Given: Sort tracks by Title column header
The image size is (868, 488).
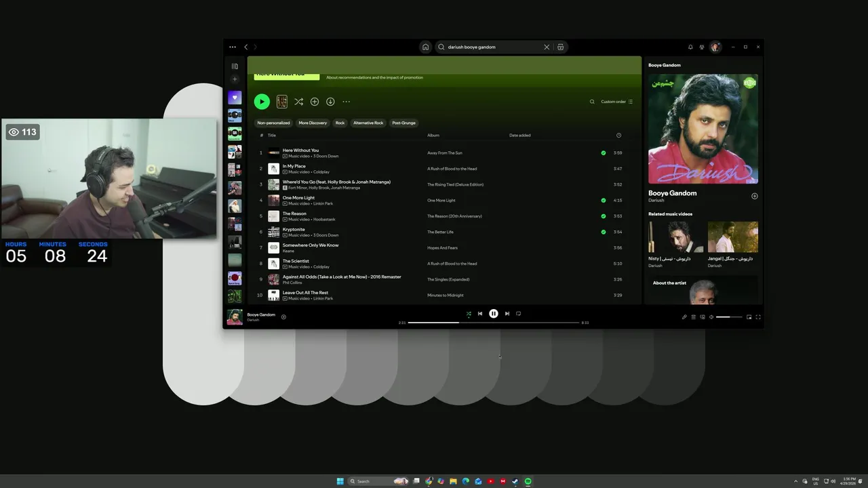Looking at the screenshot, I should point(272,135).
